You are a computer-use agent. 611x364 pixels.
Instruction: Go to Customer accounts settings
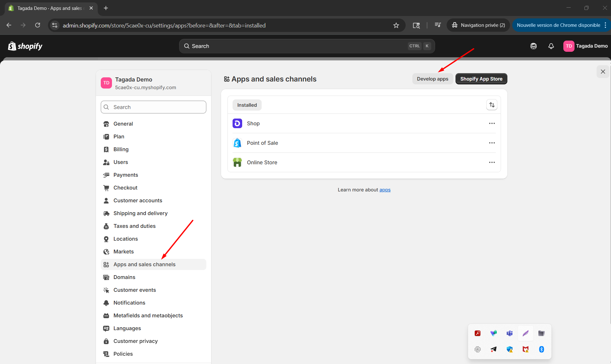pos(154,200)
